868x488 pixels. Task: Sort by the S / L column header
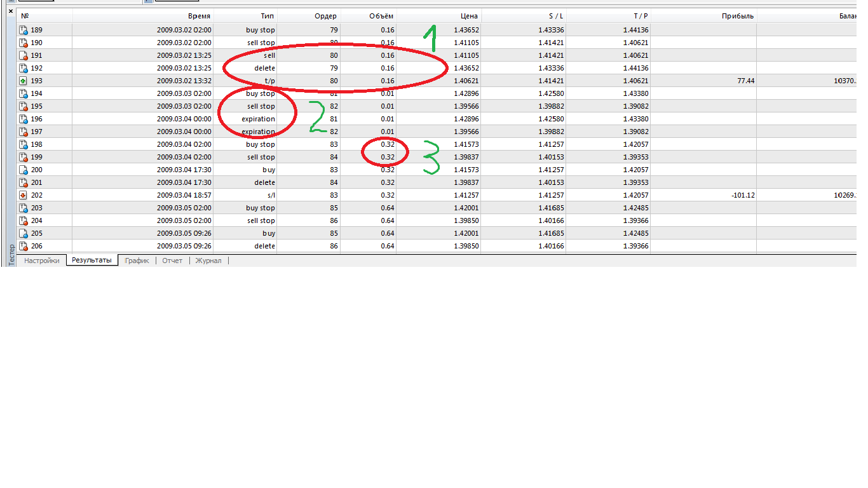point(523,16)
